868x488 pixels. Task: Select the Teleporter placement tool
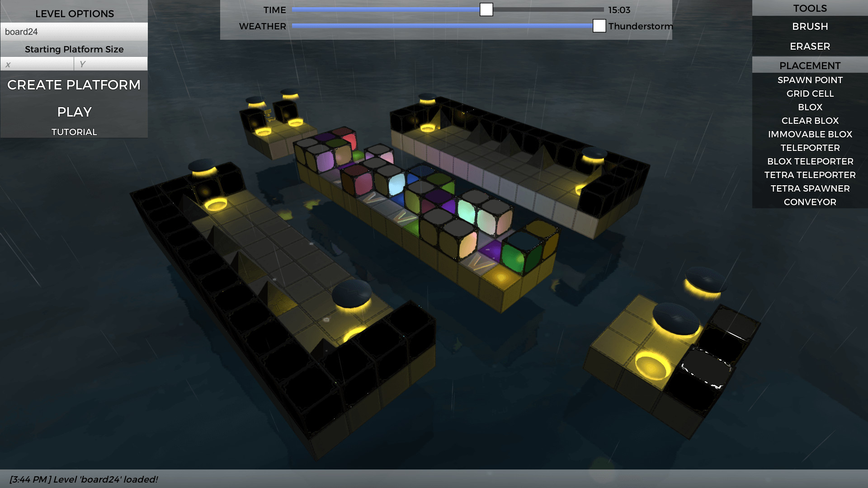(x=810, y=147)
